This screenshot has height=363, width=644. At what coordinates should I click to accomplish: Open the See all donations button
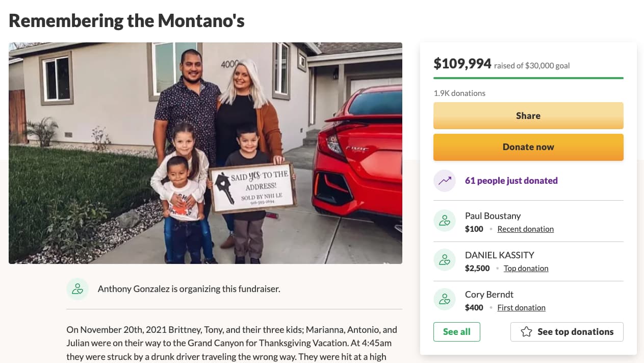pyautogui.click(x=456, y=332)
